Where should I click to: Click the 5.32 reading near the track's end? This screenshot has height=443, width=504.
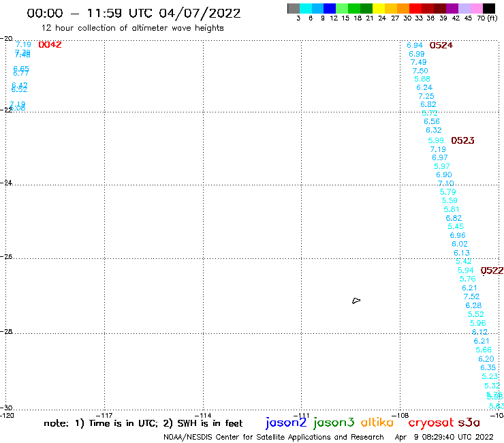click(x=492, y=386)
